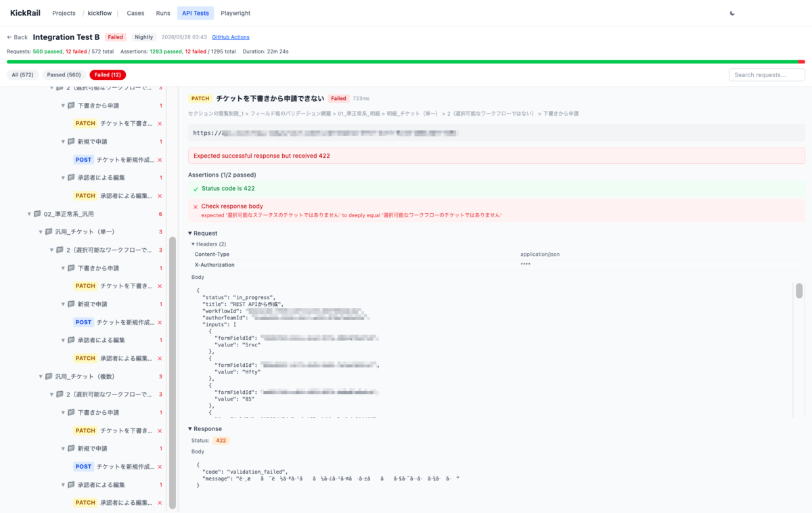812x513 pixels.
Task: Click the PATCH method badge in the detail header
Action: tap(200, 98)
